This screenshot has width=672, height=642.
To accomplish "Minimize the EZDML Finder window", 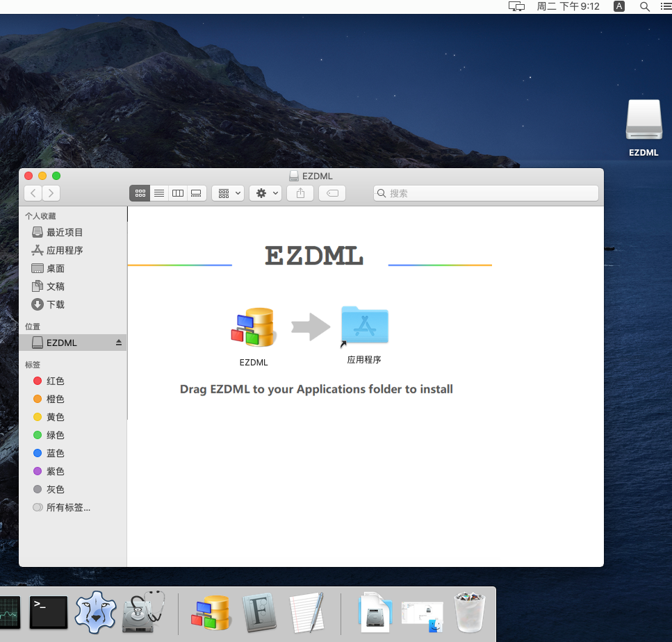I will tap(42, 176).
